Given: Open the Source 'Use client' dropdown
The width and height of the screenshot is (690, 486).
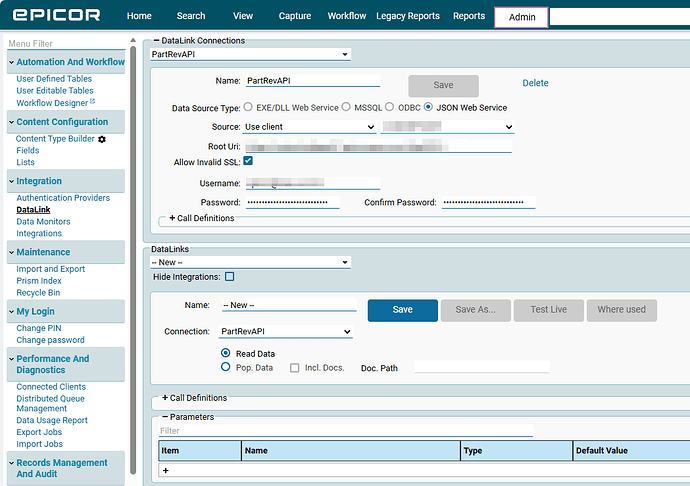Looking at the screenshot, I should 309,127.
